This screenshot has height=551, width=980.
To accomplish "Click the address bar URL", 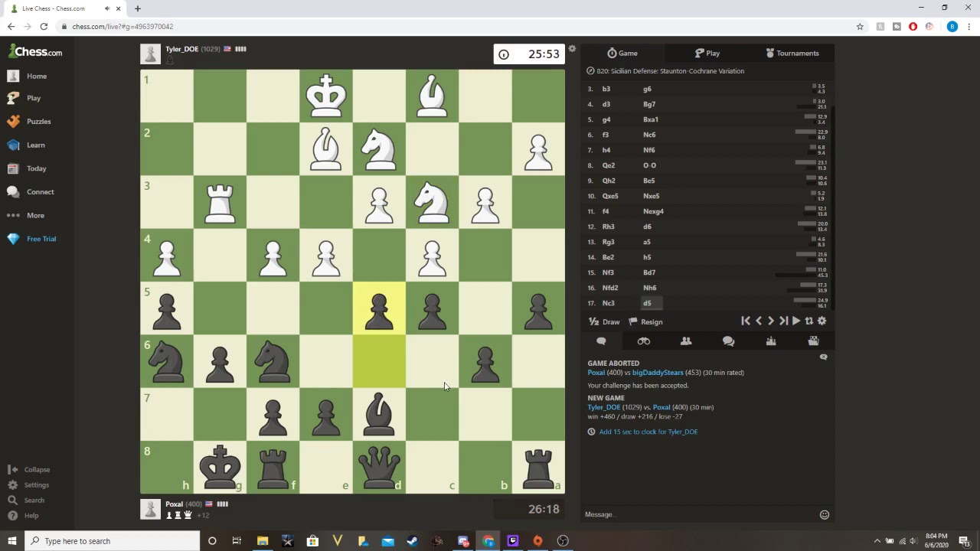I will (122, 26).
